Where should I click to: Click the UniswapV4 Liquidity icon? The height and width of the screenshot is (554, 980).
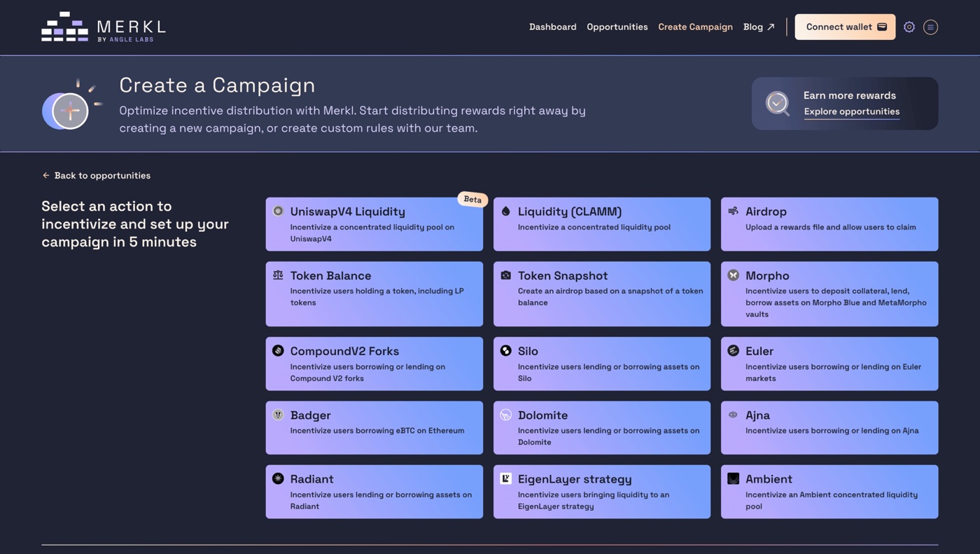coord(278,211)
